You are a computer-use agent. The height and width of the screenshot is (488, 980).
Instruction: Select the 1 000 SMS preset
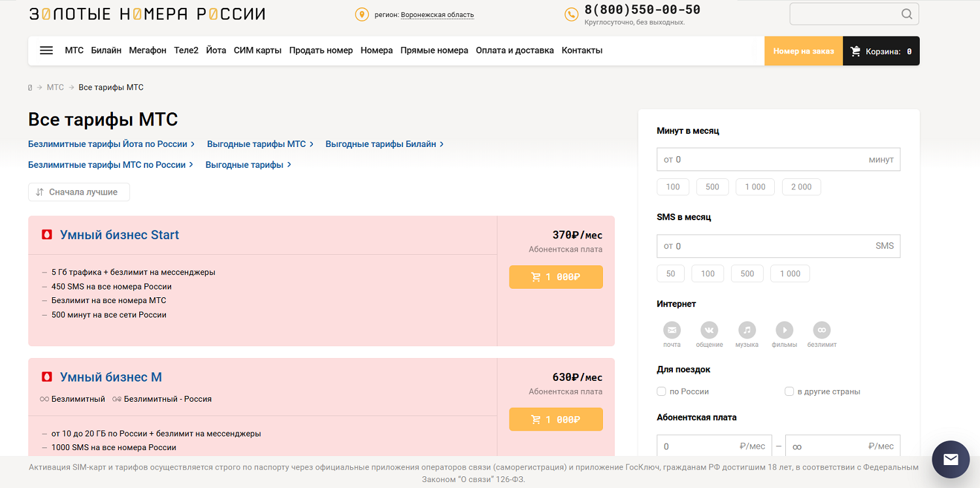790,274
